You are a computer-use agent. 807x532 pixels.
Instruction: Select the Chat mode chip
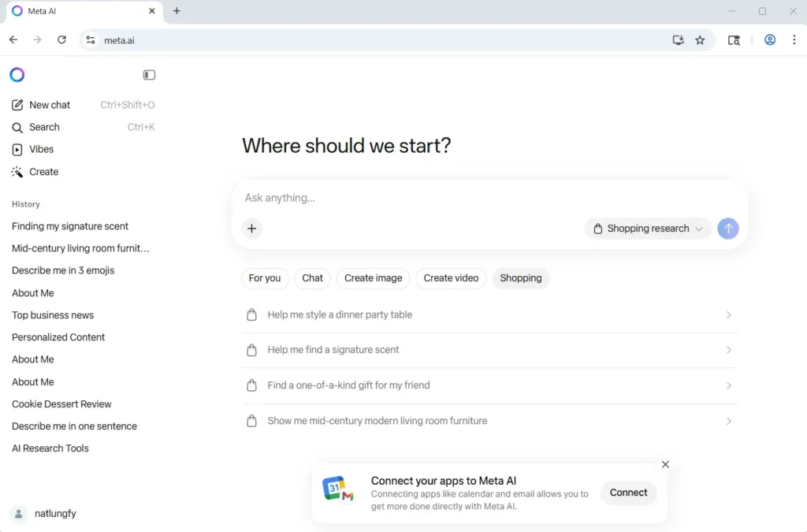click(312, 278)
